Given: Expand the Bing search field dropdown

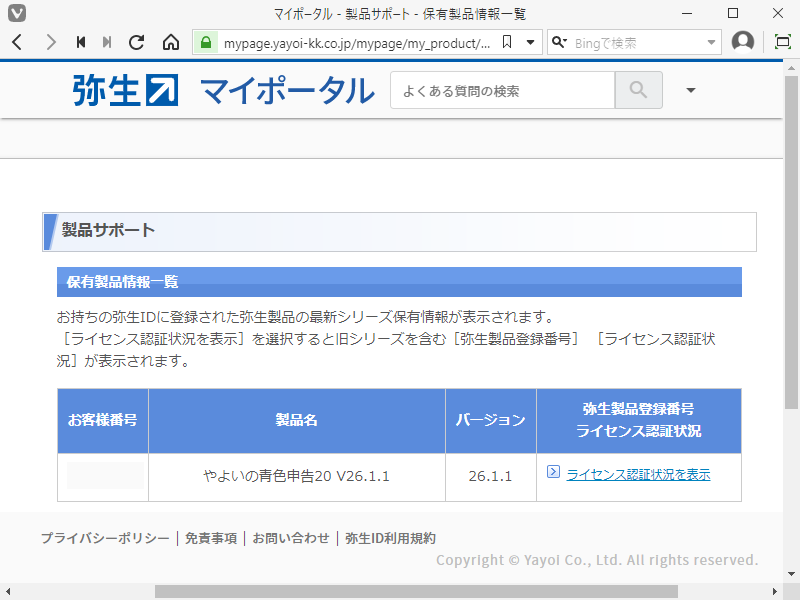Looking at the screenshot, I should pos(711,42).
